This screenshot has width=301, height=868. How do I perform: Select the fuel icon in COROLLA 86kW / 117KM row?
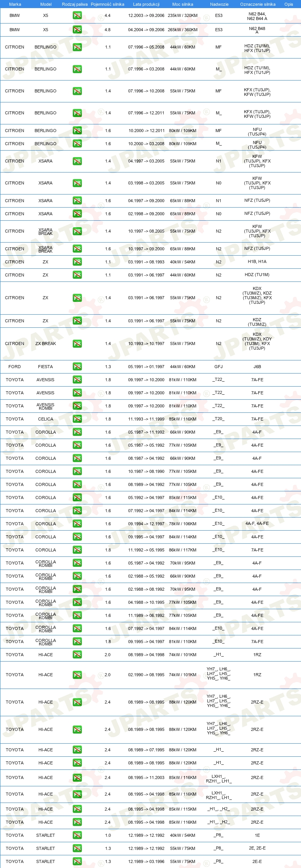pos(77,550)
